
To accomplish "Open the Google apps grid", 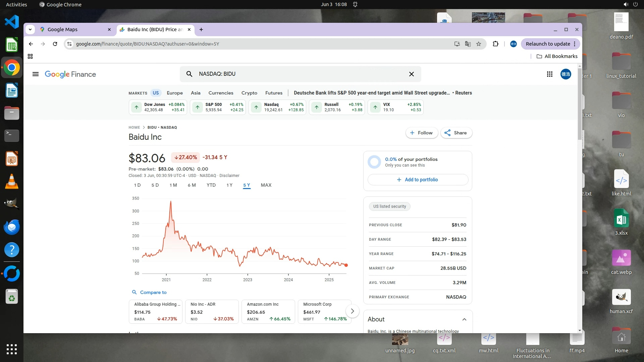I will [x=549, y=74].
